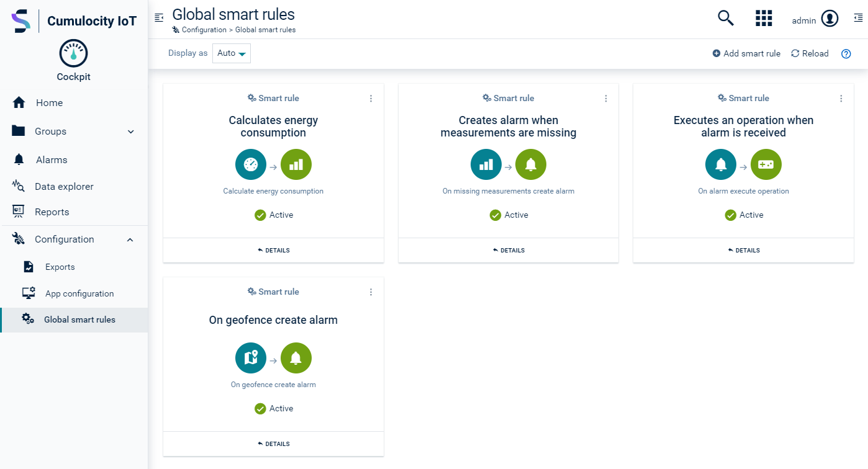The height and width of the screenshot is (469, 868).
Task: Click green bell icon on missing measurements card
Action: [x=531, y=164]
